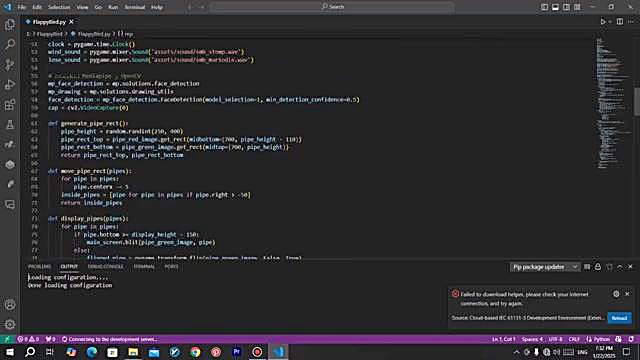Open the Testing flask view
640x360 pixels.
pos(10,124)
